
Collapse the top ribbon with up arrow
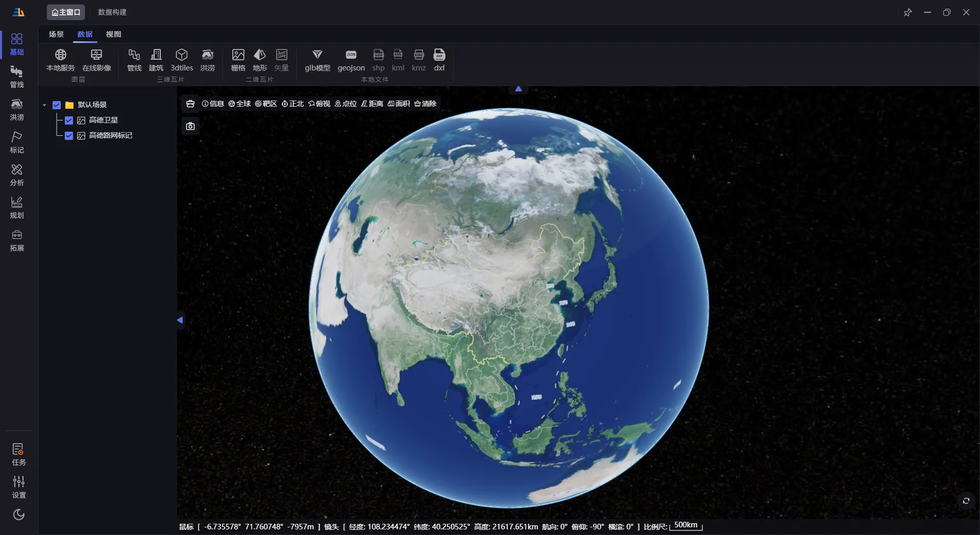[518, 89]
